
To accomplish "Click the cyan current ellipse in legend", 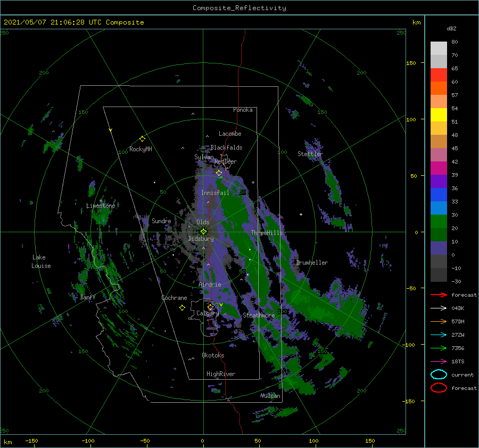I will tap(439, 374).
